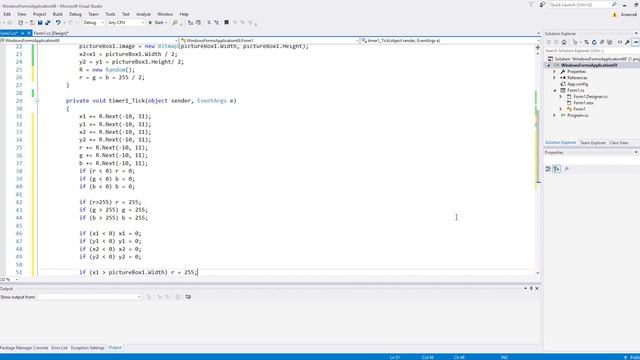The width and height of the screenshot is (640, 360).
Task: Expand the Program.cs node
Action: click(x=554, y=116)
